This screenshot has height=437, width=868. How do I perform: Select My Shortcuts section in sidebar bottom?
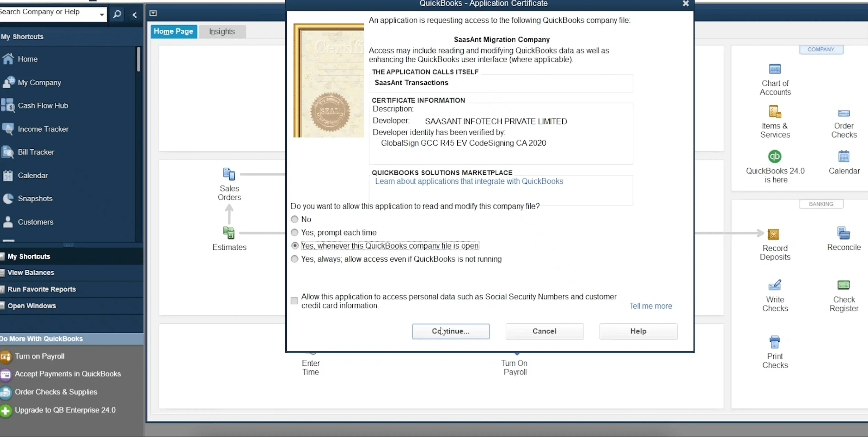tap(71, 256)
